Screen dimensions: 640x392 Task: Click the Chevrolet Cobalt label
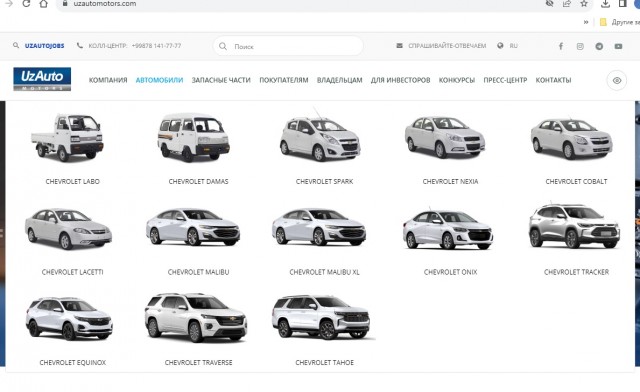click(x=576, y=181)
